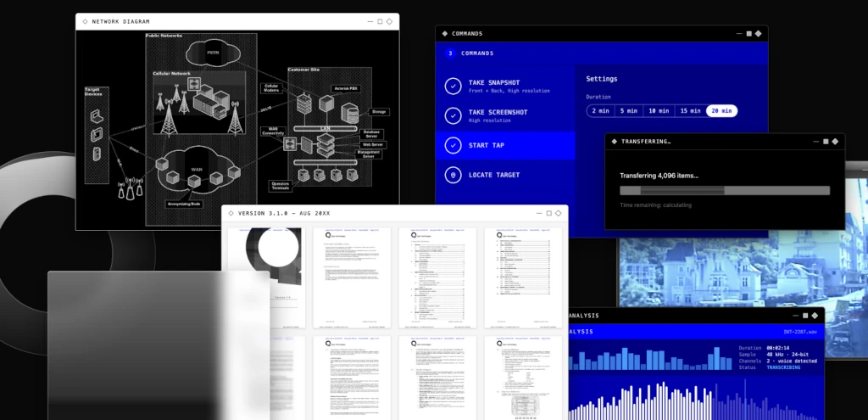Viewport: 868px width, 420px height.
Task: Click the laptop icon in Target Devices
Action: tap(97, 117)
